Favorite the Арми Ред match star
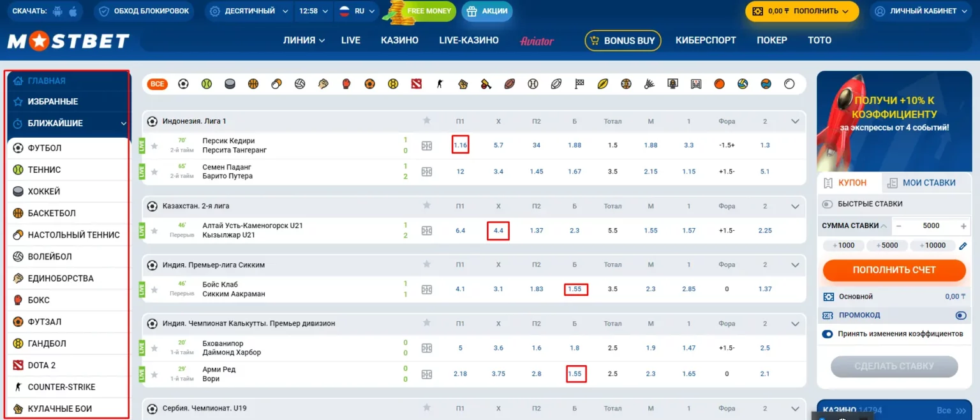Screen dimensions: 980x420 (154, 374)
